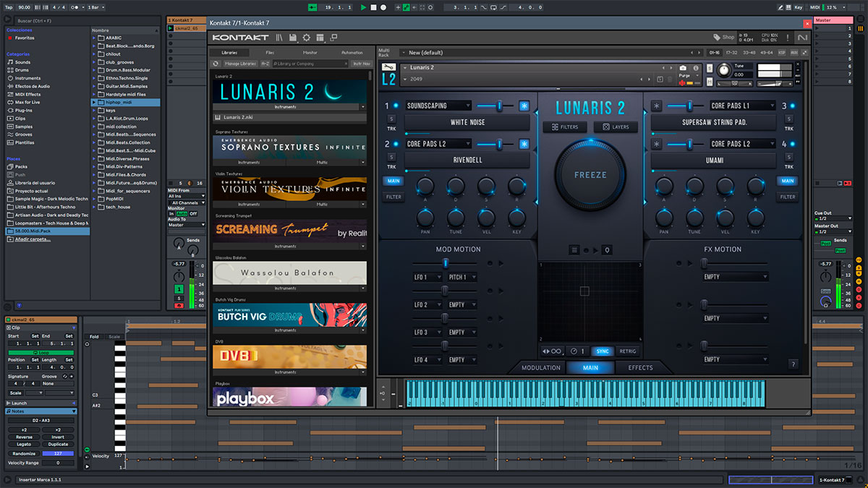Toggle solo S for layer 1
This screenshot has height=488, width=868.
[x=391, y=119]
